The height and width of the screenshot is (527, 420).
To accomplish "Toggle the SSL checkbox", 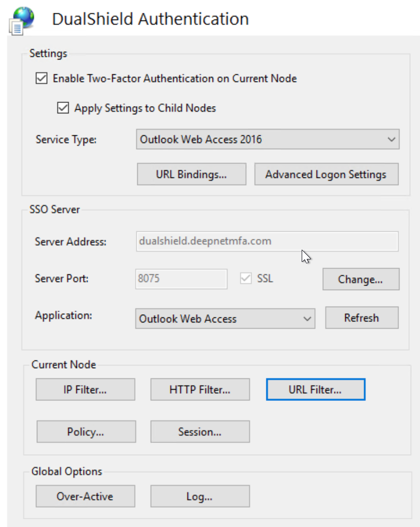I will [246, 279].
